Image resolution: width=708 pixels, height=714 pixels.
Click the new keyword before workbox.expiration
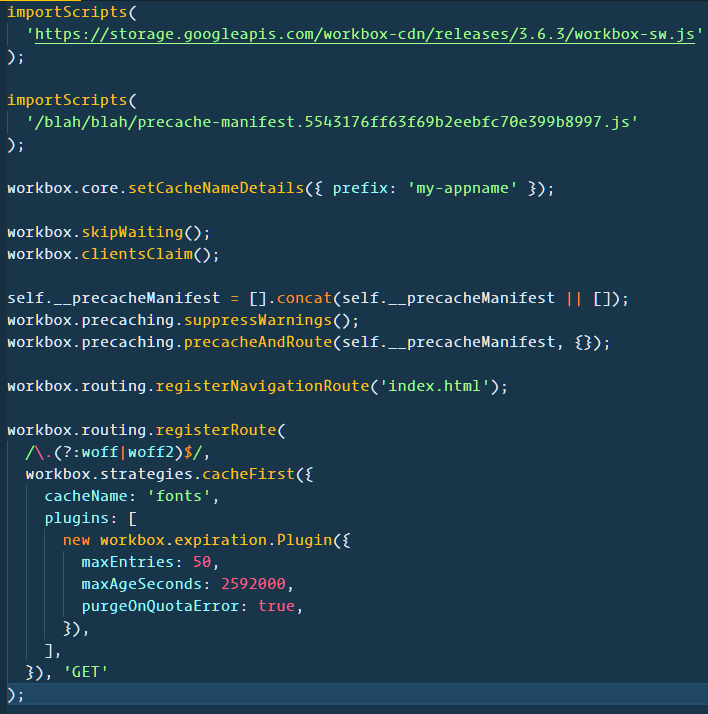[x=76, y=540]
